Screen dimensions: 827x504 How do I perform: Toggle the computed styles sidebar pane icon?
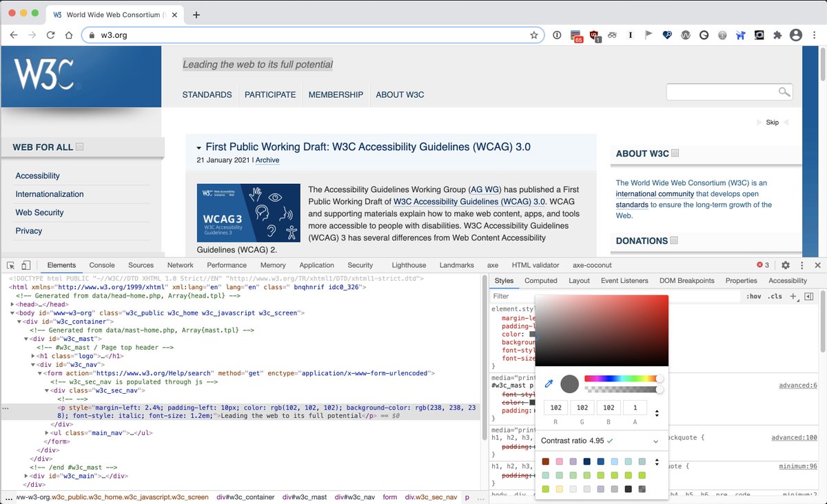click(809, 296)
